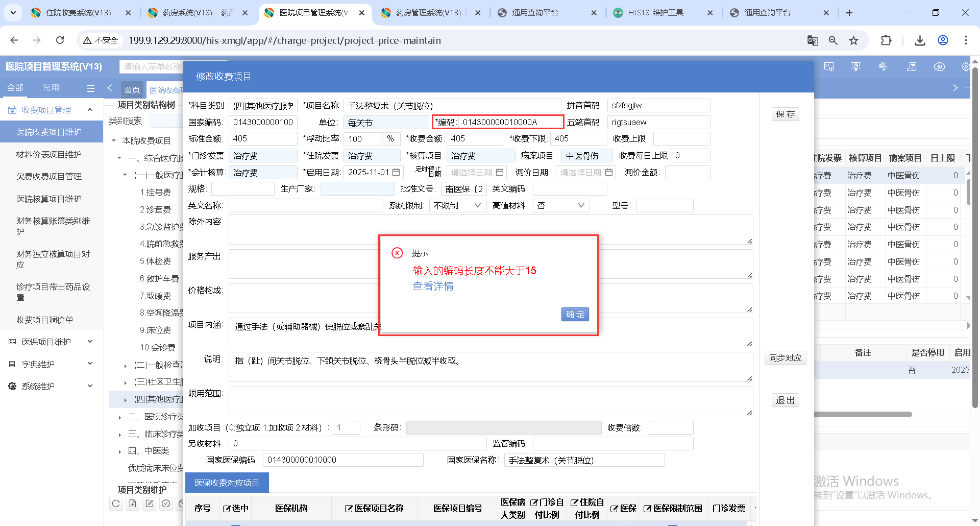The width and height of the screenshot is (980, 526).
Task: Expand the 四、中医类 tree node
Action: coord(120,451)
